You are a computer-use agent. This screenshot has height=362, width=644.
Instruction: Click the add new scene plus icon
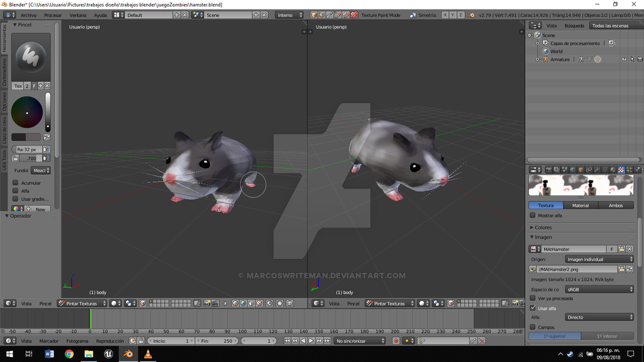[256, 15]
